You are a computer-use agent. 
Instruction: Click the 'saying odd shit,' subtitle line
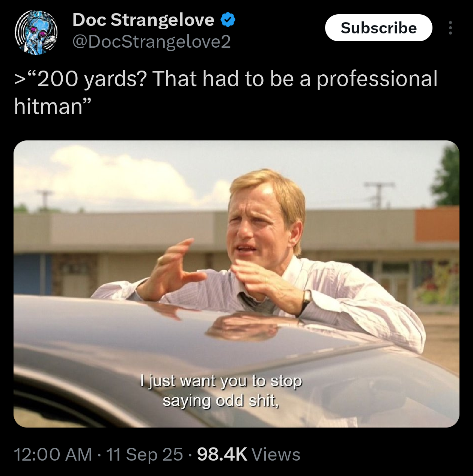221,401
